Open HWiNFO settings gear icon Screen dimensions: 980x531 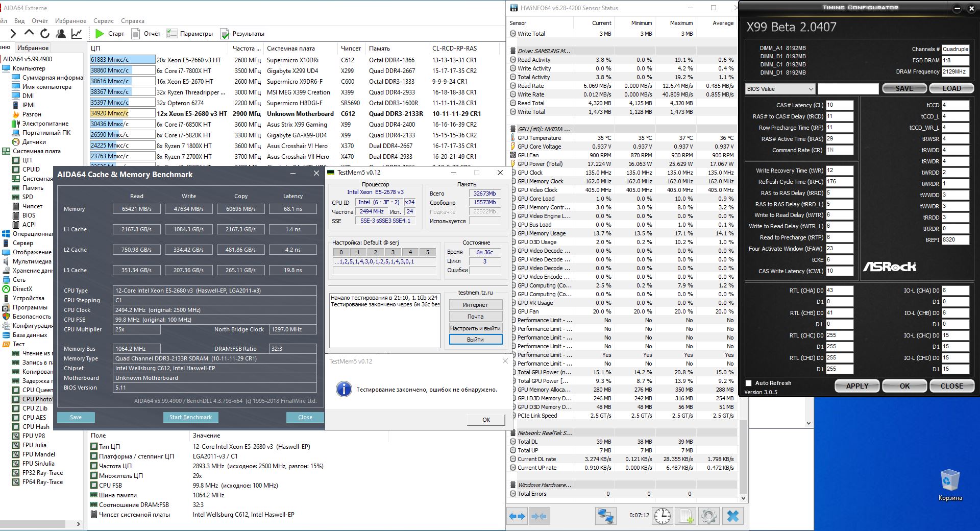[x=709, y=516]
